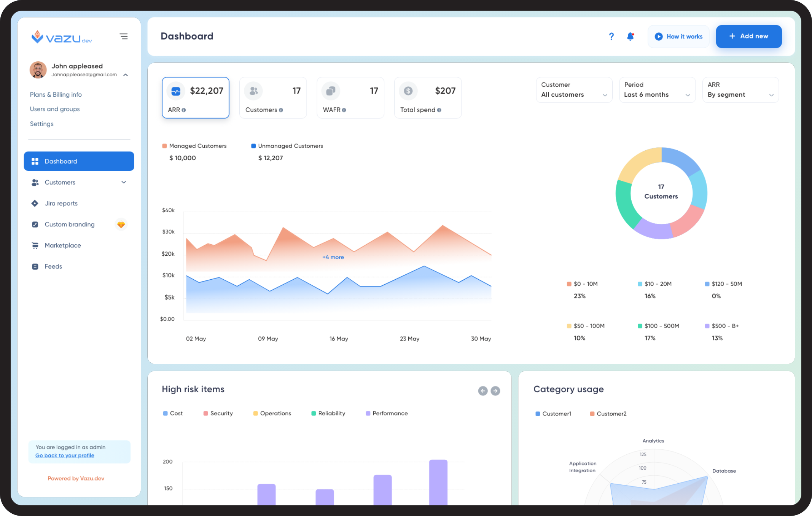Screen dimensions: 812x516
Task: Open notifications bell icon
Action: click(630, 37)
